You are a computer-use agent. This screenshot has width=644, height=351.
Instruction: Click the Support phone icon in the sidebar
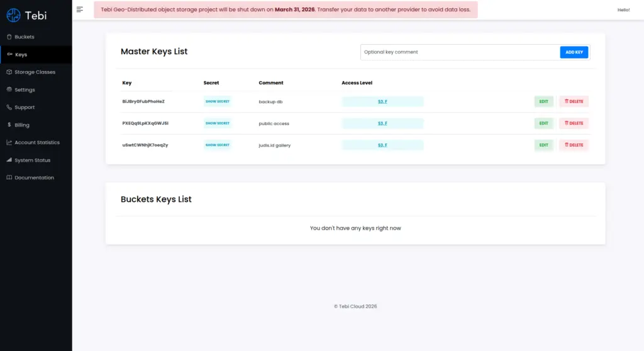click(x=9, y=107)
